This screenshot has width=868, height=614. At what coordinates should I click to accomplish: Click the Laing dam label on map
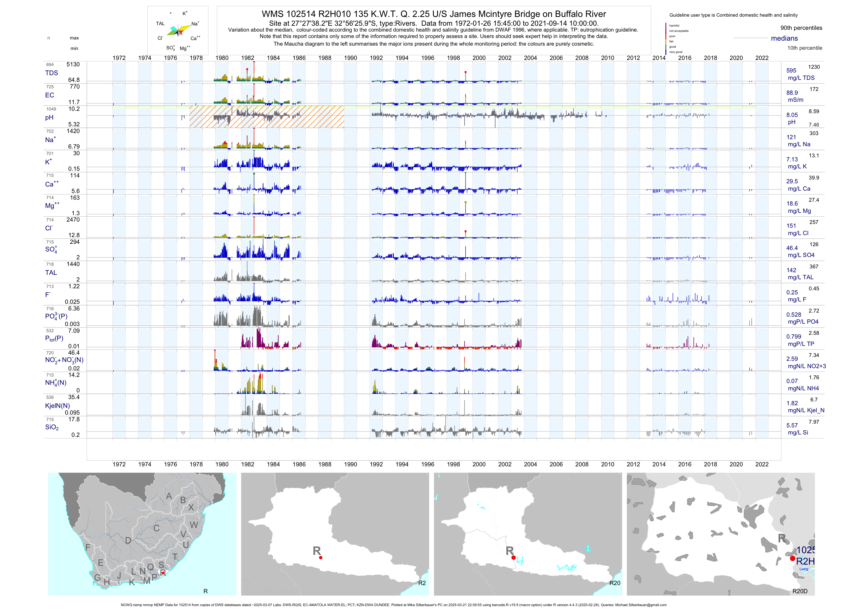[x=804, y=569]
